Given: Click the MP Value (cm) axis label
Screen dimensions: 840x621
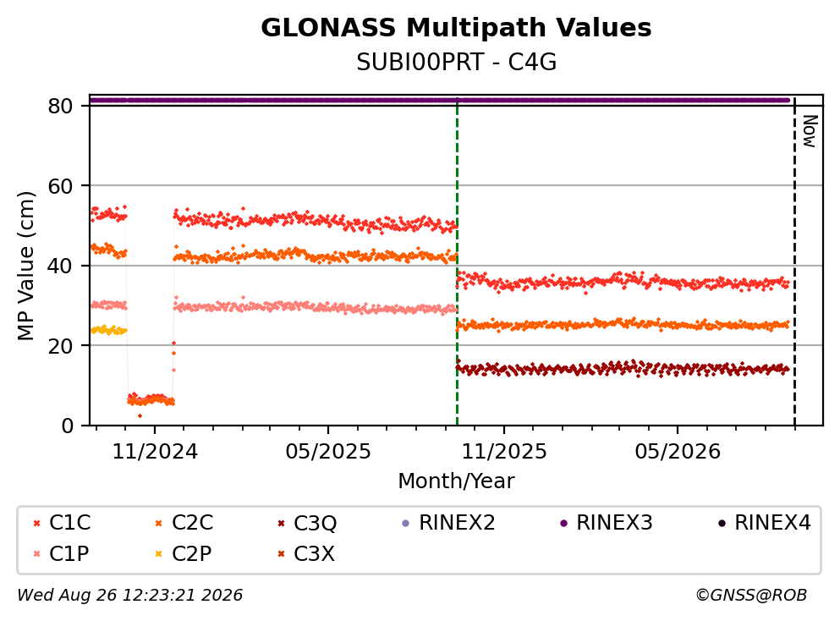Looking at the screenshot, I should [25, 266].
